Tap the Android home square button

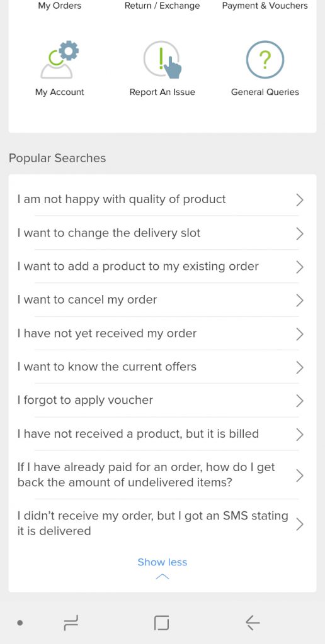click(162, 623)
